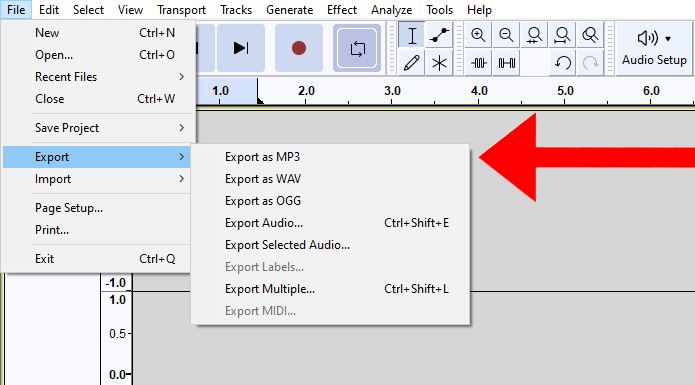Click timeline ruler at 2.0 seconds
Viewport: 695px width, 385px height.
306,91
